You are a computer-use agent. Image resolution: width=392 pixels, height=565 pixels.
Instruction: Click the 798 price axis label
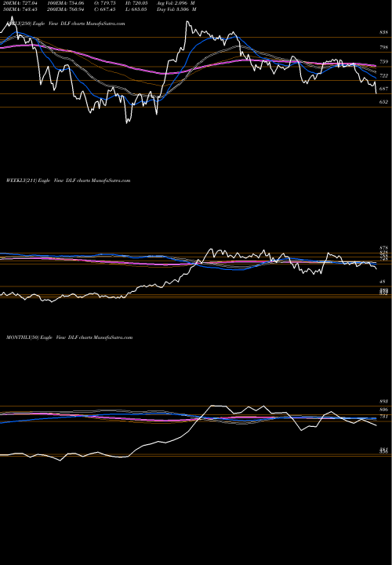point(383,47)
